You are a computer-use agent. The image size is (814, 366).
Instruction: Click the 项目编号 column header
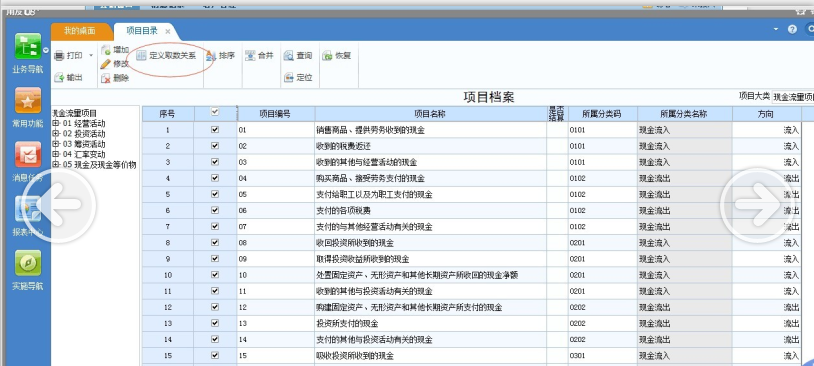(x=276, y=114)
